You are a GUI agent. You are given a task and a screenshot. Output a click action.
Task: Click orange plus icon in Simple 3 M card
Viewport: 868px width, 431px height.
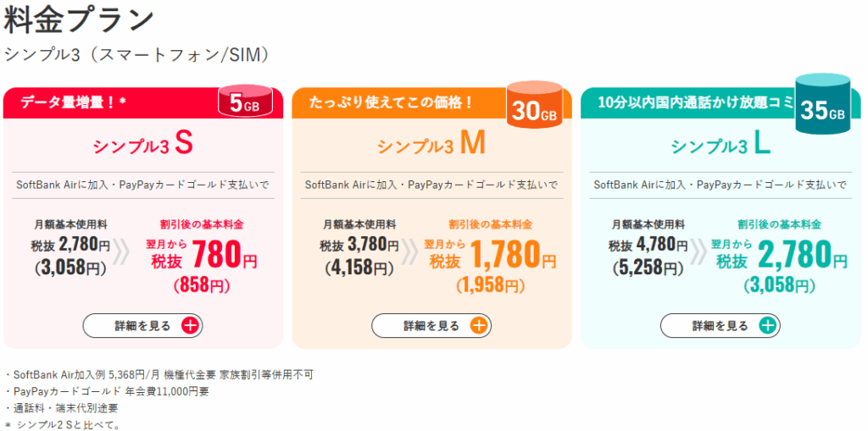click(479, 325)
